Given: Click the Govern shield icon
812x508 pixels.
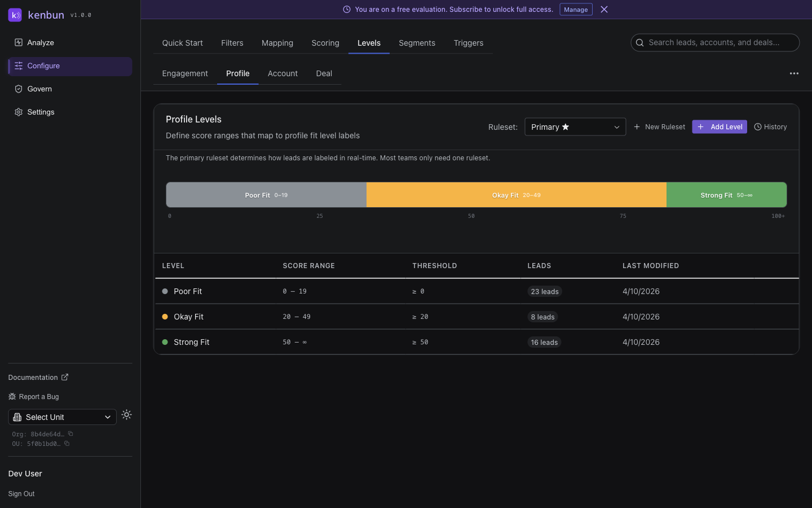Looking at the screenshot, I should point(19,89).
